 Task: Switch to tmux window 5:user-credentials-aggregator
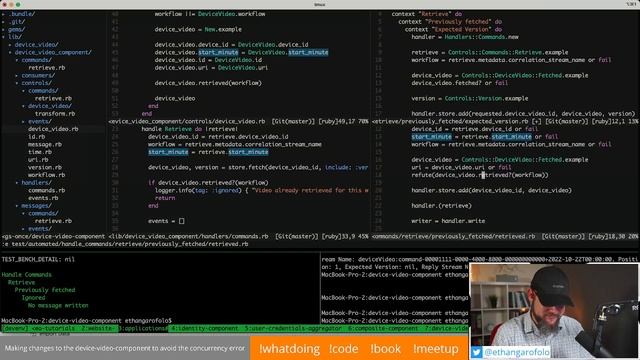click(293, 328)
